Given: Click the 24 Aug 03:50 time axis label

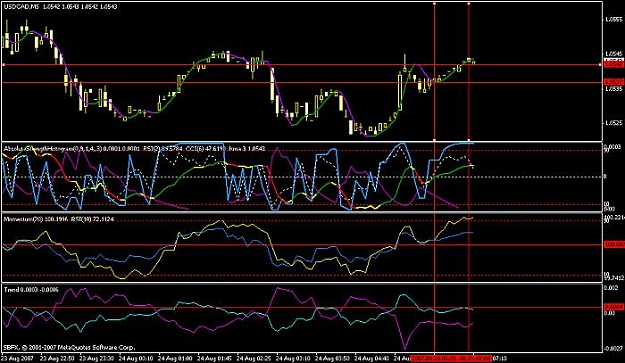Looking at the screenshot, I should [331, 358].
